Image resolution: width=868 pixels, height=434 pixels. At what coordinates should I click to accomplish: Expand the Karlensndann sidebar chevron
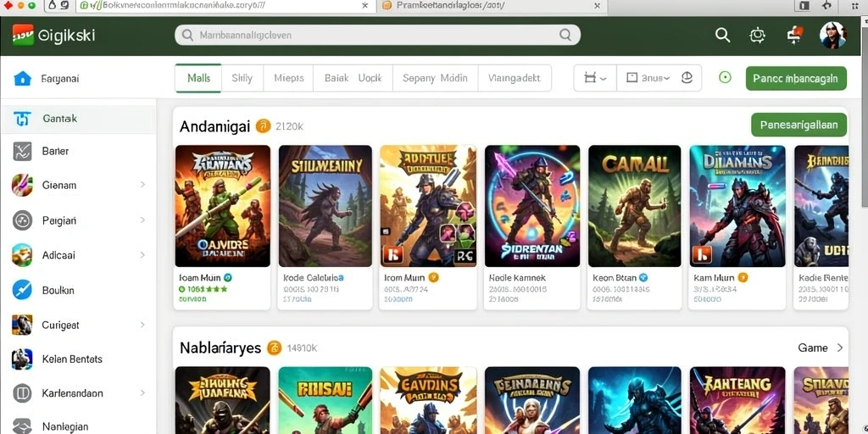pos(142,393)
